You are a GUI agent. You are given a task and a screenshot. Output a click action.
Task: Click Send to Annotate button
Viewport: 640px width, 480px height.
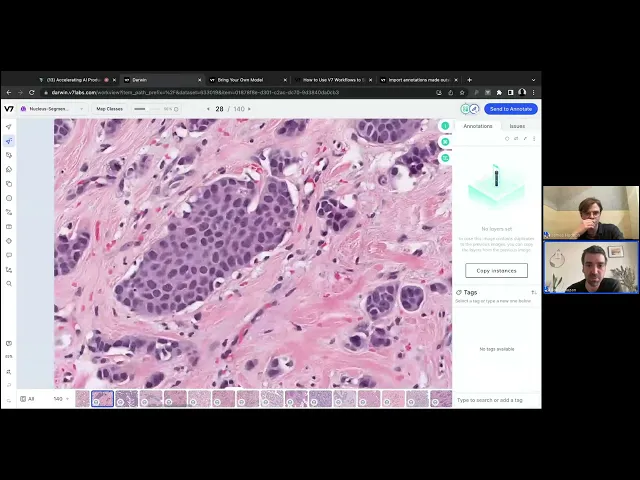[511, 109]
